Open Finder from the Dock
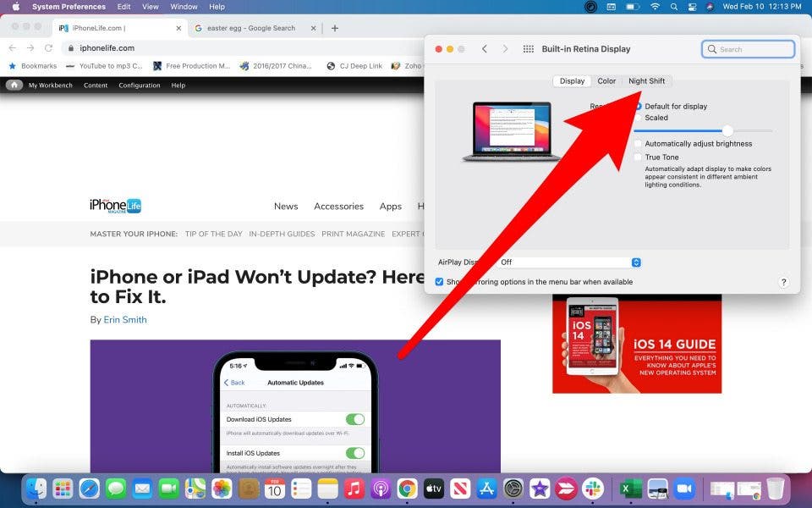Image resolution: width=812 pixels, height=508 pixels. point(36,489)
